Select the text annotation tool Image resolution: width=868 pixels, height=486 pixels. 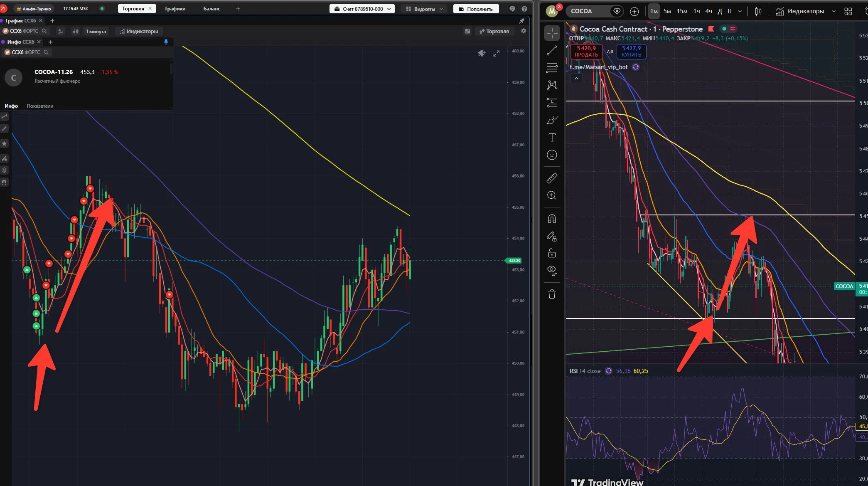click(x=552, y=138)
